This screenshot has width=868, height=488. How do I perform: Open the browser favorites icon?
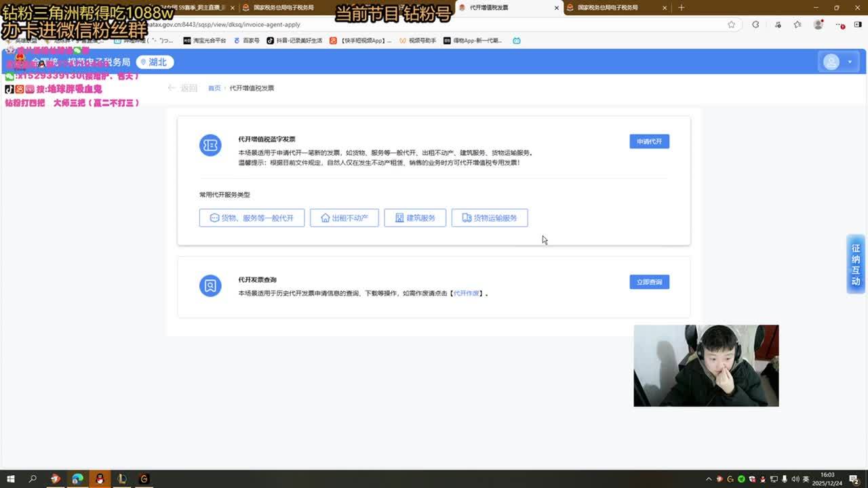[797, 24]
